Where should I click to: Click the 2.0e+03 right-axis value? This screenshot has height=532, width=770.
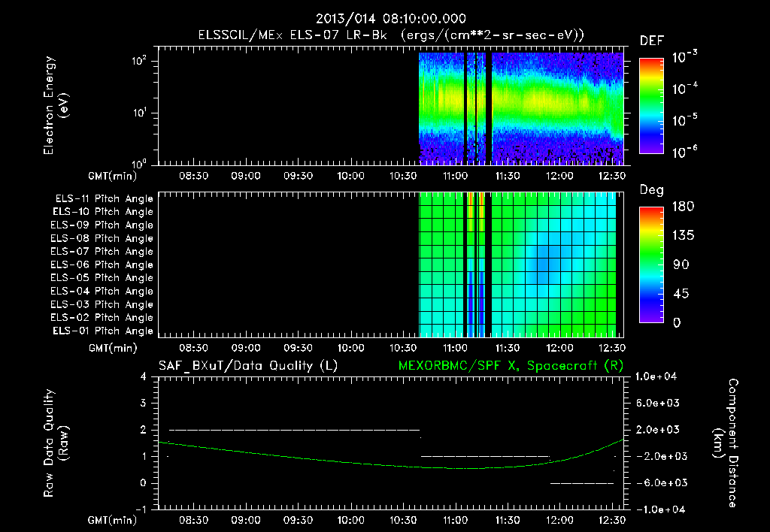coord(657,430)
